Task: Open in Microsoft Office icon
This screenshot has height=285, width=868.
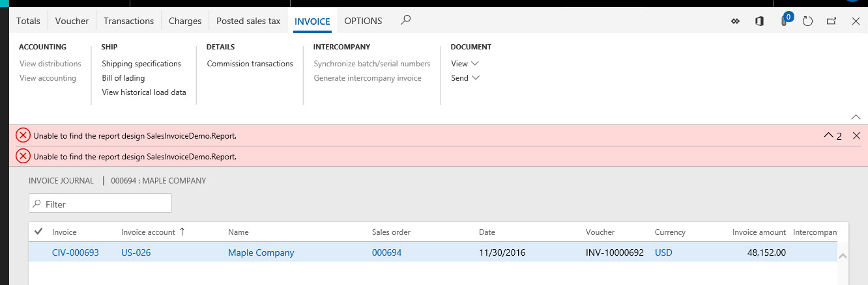Action: pos(759,21)
